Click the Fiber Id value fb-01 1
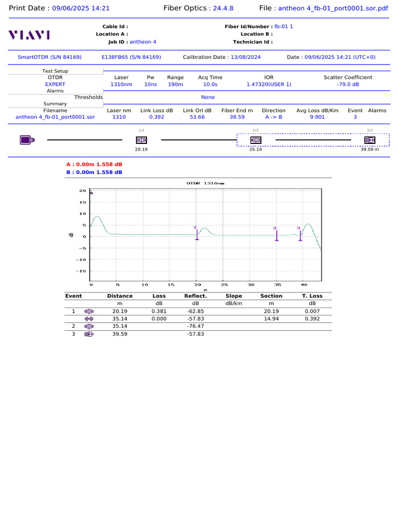This screenshot has height=532, width=399. click(284, 26)
